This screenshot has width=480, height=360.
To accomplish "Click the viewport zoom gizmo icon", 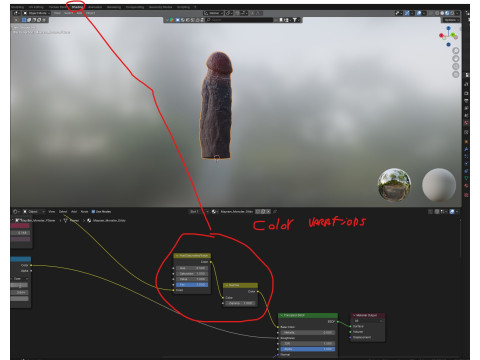I will tap(456, 51).
